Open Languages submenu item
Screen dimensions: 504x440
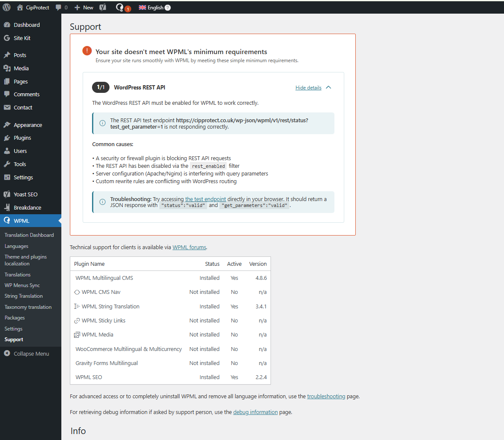(x=16, y=246)
